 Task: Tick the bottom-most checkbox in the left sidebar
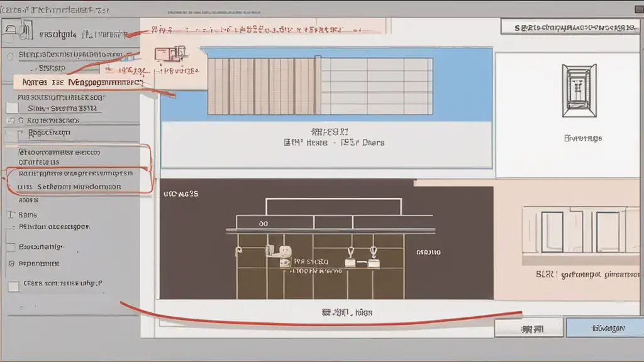(x=14, y=286)
